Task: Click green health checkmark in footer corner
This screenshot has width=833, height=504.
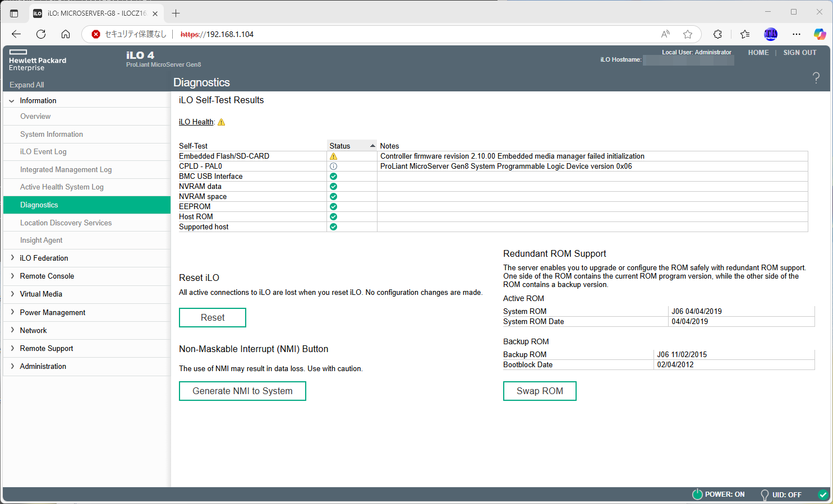Action: click(x=823, y=494)
